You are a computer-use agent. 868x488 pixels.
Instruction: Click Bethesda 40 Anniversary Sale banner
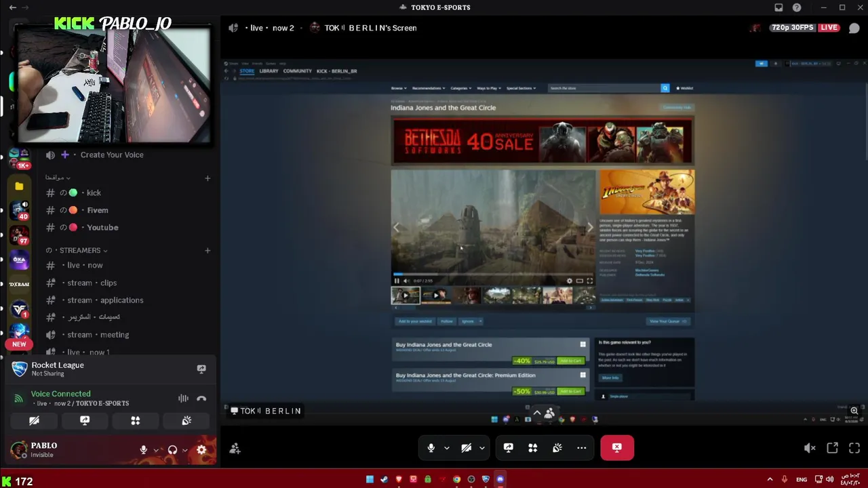click(542, 142)
